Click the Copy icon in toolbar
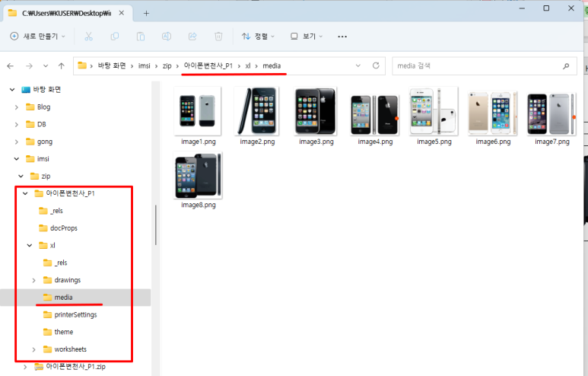 coord(115,37)
